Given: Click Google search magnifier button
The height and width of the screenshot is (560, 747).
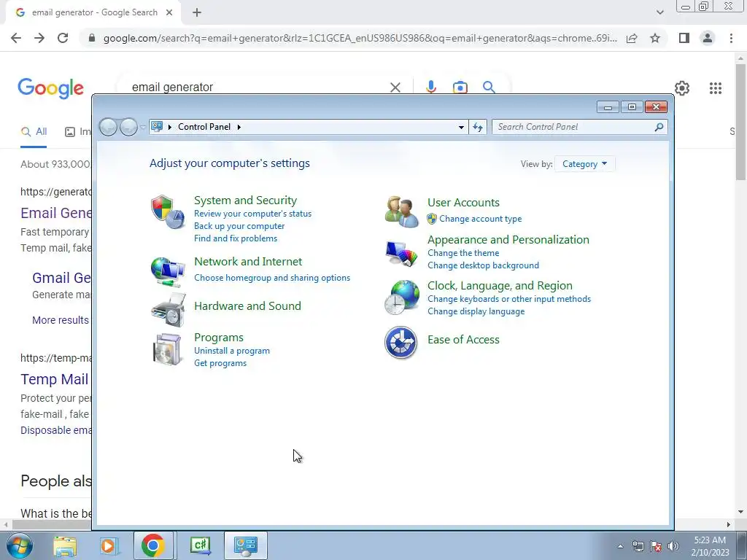Looking at the screenshot, I should [x=489, y=87].
